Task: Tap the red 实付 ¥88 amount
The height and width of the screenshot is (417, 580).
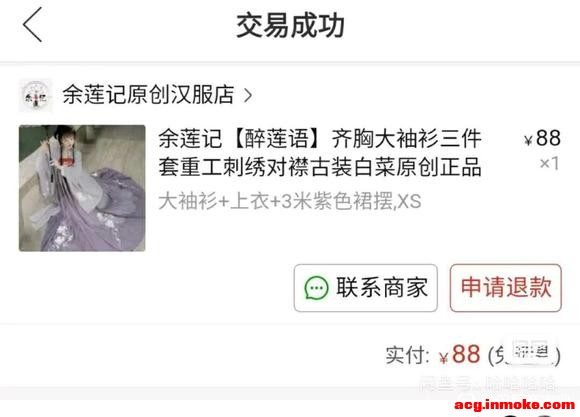Action: coord(460,354)
